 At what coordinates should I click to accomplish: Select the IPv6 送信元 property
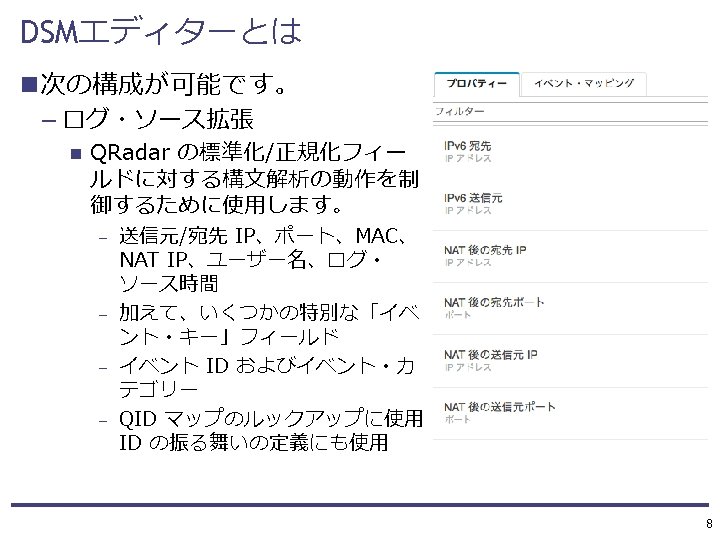coord(570,204)
